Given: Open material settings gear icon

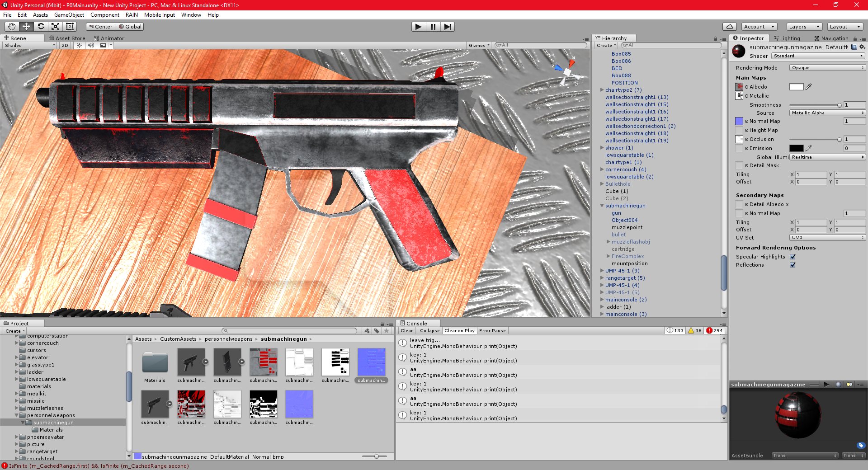Looking at the screenshot, I should (862, 47).
